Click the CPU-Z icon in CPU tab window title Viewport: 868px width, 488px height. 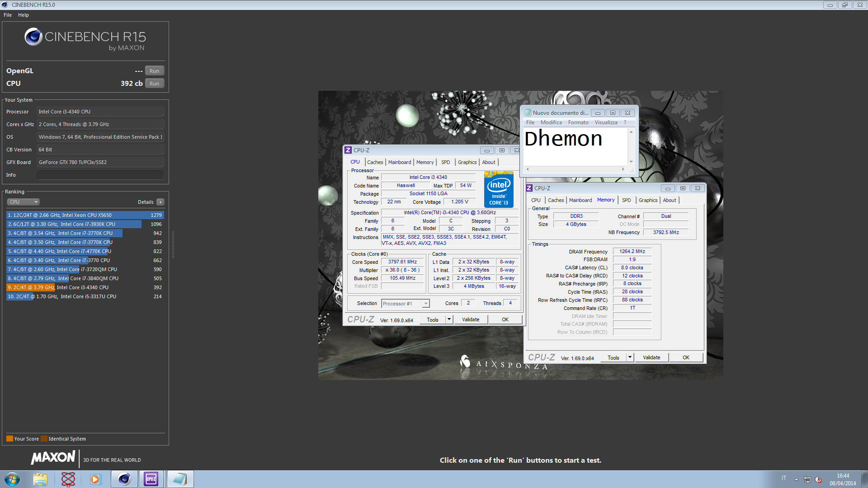(348, 150)
